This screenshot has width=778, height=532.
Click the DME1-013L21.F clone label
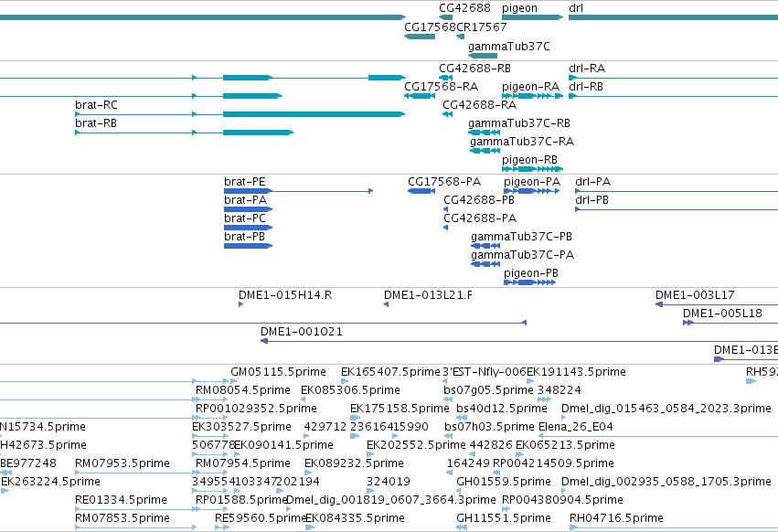pyautogui.click(x=428, y=295)
